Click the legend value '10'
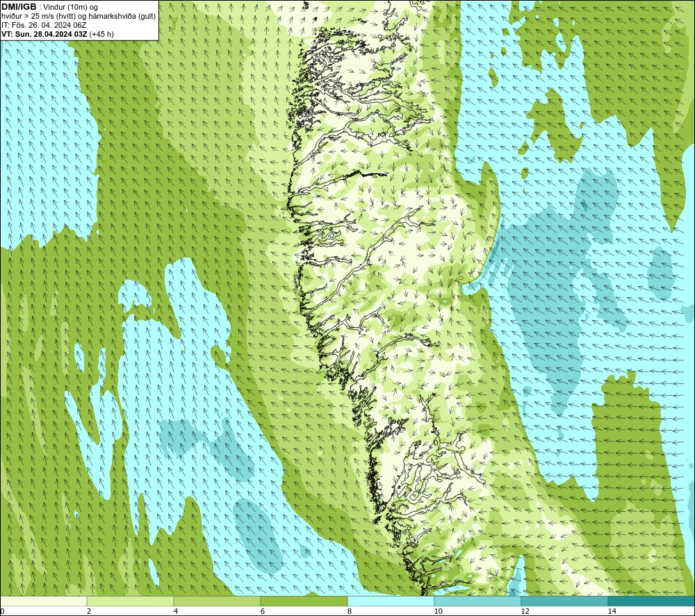This screenshot has width=695, height=616. (x=438, y=612)
